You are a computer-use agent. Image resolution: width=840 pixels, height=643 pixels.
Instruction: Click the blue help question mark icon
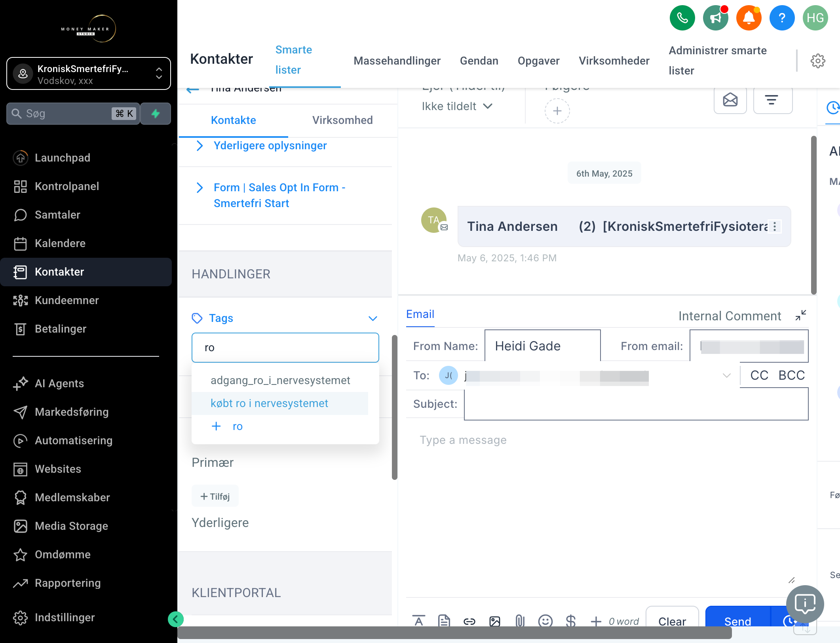[782, 18]
